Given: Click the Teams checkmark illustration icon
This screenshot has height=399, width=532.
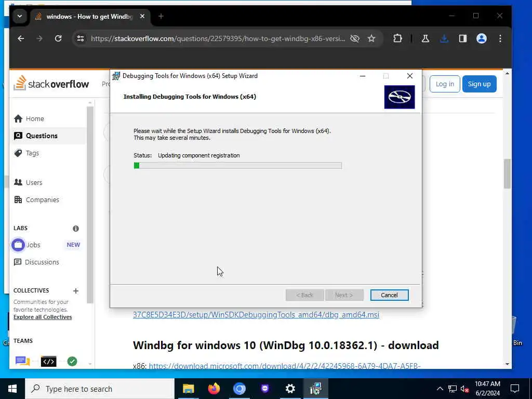Looking at the screenshot, I should [72, 362].
